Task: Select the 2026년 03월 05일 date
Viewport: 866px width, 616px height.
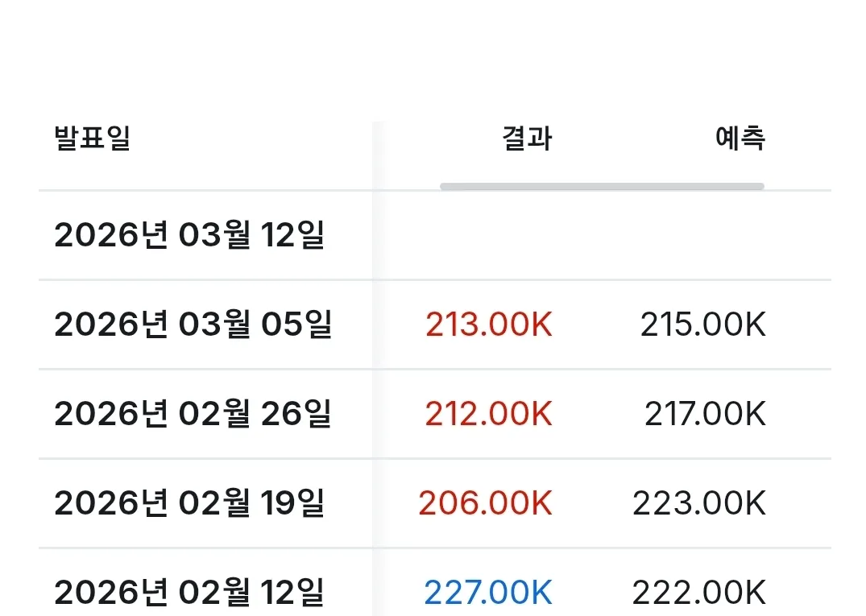Action: coord(193,325)
